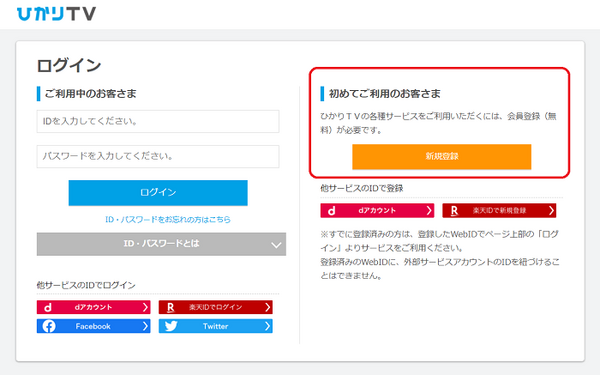Focus the ID input field
This screenshot has height=375, width=600.
[x=158, y=121]
